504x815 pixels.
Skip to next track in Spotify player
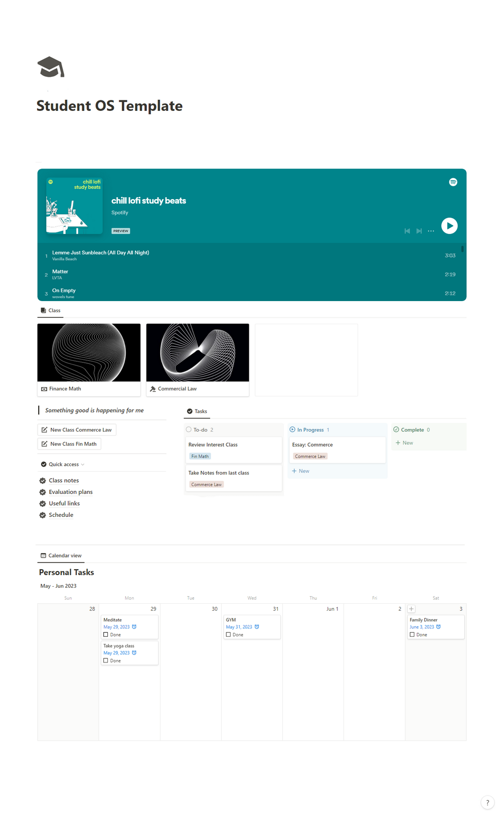click(419, 231)
